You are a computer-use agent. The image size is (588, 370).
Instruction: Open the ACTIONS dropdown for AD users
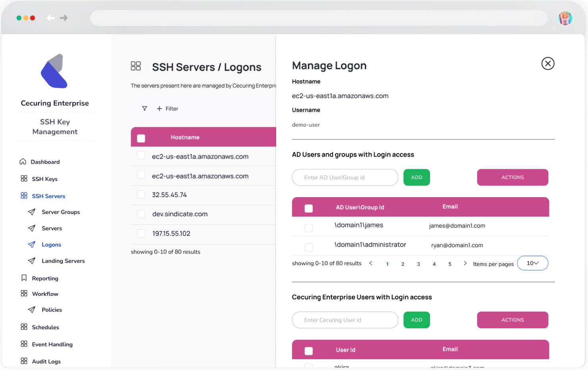(512, 177)
